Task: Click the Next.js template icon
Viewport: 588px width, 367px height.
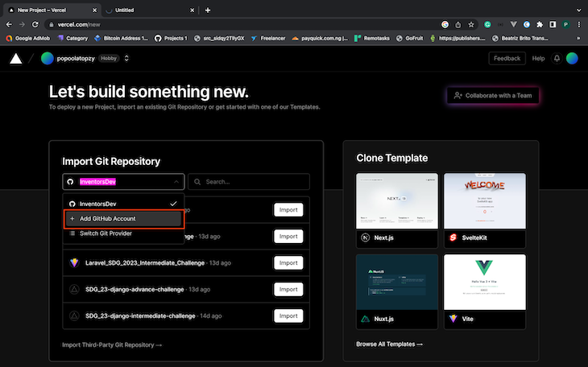Action: (x=364, y=239)
